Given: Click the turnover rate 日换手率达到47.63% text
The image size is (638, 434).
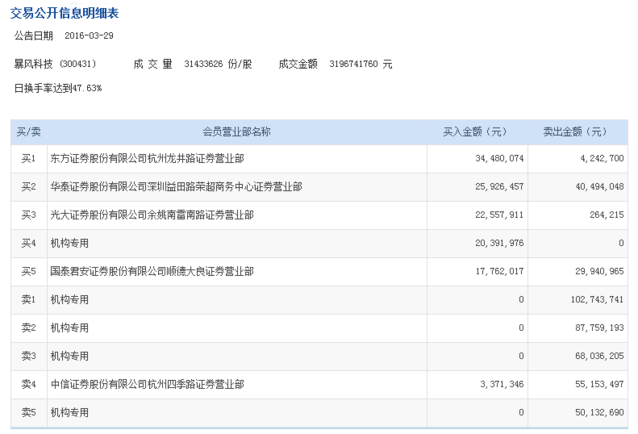Looking at the screenshot, I should tap(58, 88).
